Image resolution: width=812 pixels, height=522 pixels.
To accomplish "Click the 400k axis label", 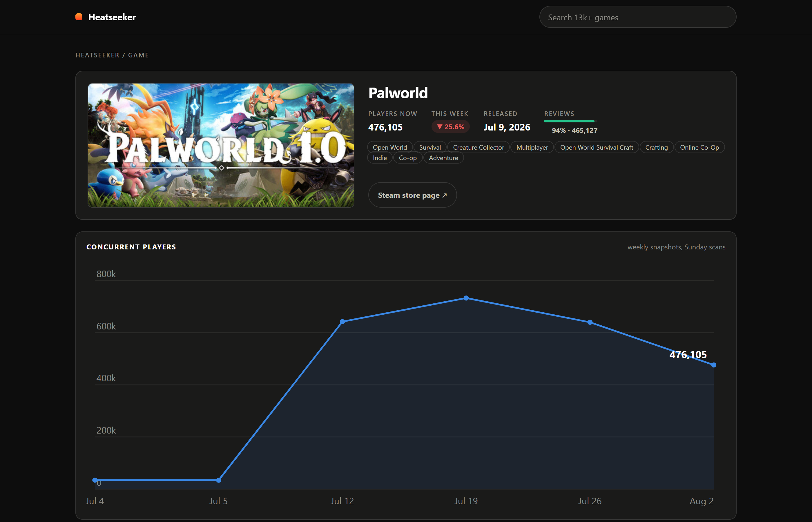I will (x=106, y=378).
